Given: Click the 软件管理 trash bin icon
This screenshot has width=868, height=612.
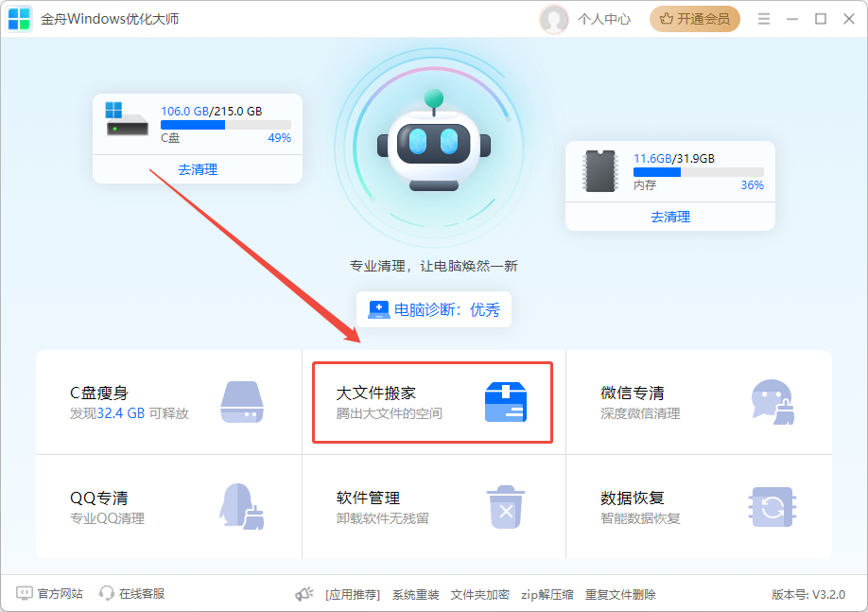Looking at the screenshot, I should (x=506, y=507).
